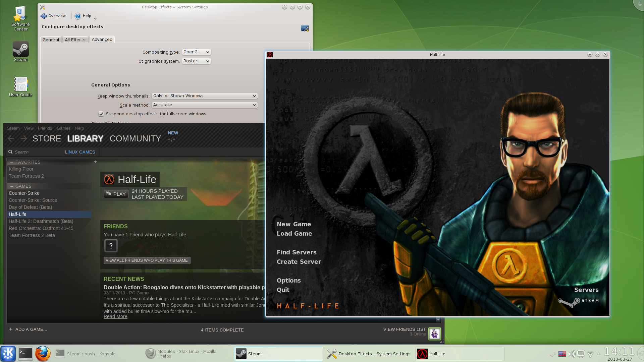Screen dimensions: 644x362
Task: Click the US keyboard layout flag in the tray
Action: click(x=562, y=354)
